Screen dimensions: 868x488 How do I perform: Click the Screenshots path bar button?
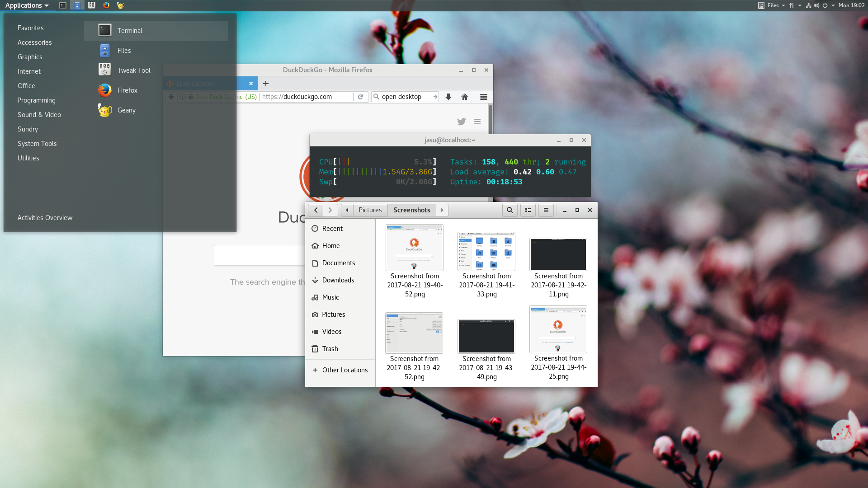(x=412, y=210)
